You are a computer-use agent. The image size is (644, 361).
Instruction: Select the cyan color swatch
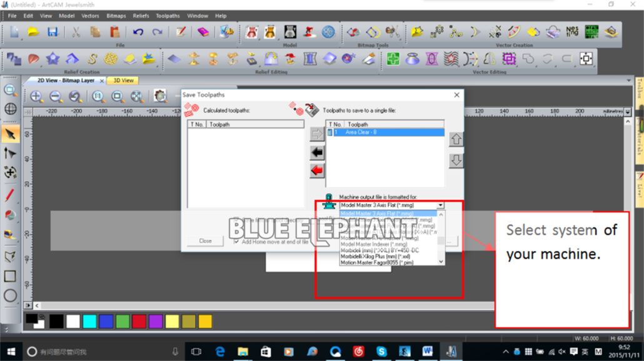[89, 321]
